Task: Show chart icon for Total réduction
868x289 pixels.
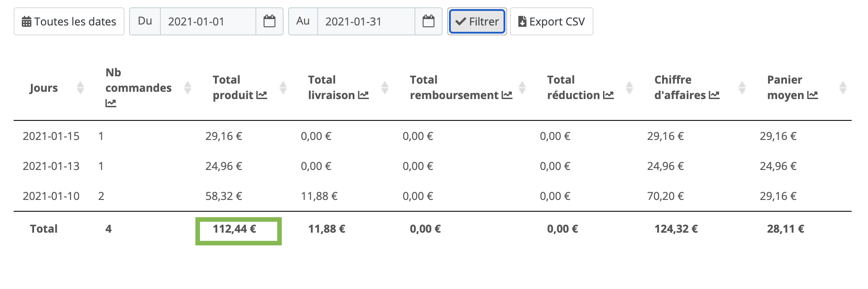Action: click(x=608, y=95)
